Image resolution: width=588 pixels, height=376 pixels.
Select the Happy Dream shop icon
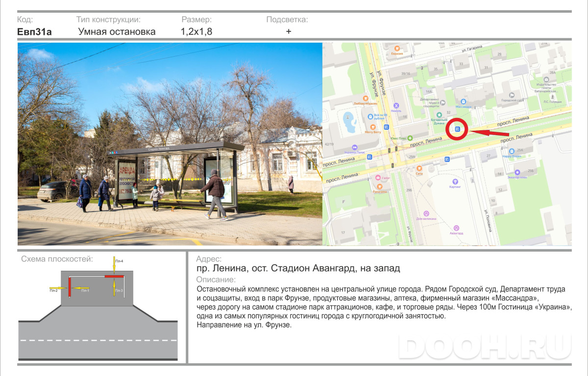click(x=512, y=151)
